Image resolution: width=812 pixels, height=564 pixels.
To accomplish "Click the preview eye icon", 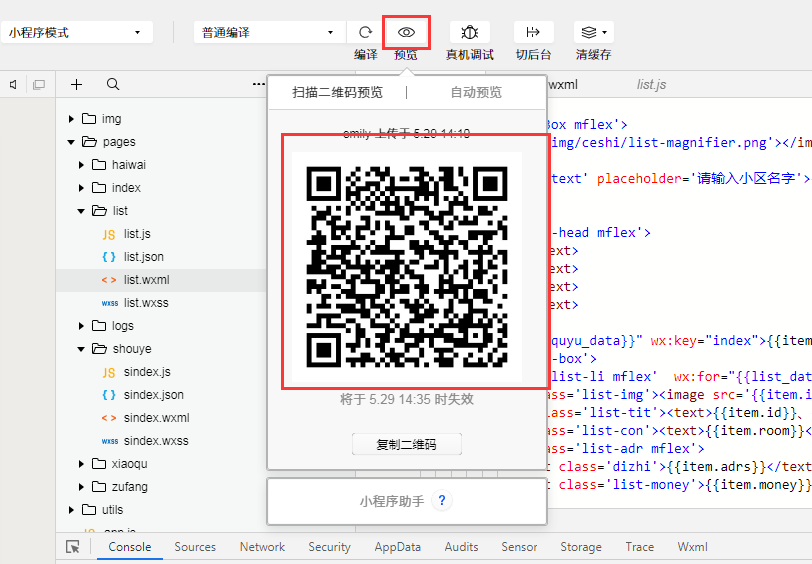I will pyautogui.click(x=406, y=32).
